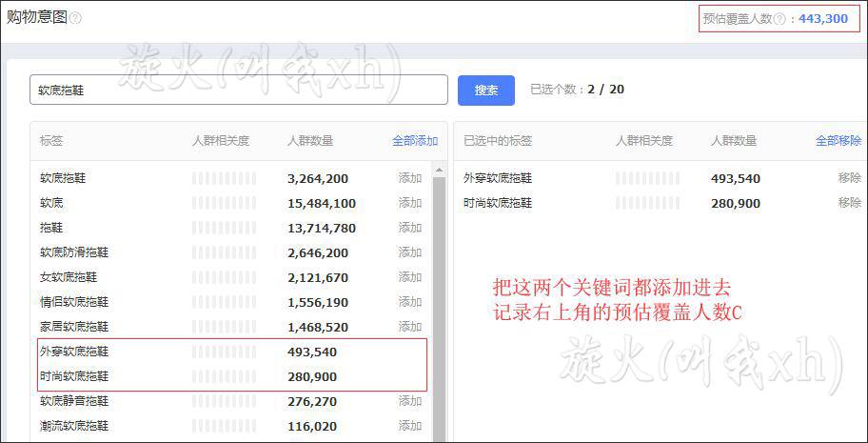Add the 软底防滑拖鞋 tag

pyautogui.click(x=410, y=252)
